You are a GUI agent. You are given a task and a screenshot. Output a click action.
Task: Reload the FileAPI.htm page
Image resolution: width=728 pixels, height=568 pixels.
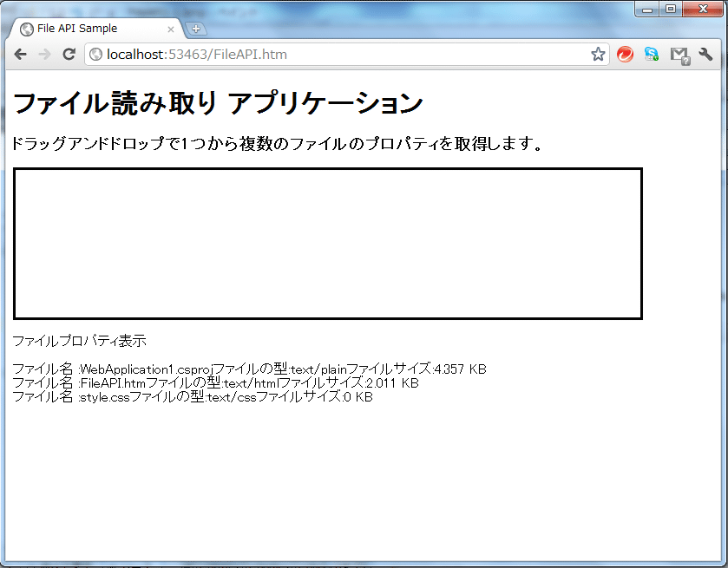[69, 53]
